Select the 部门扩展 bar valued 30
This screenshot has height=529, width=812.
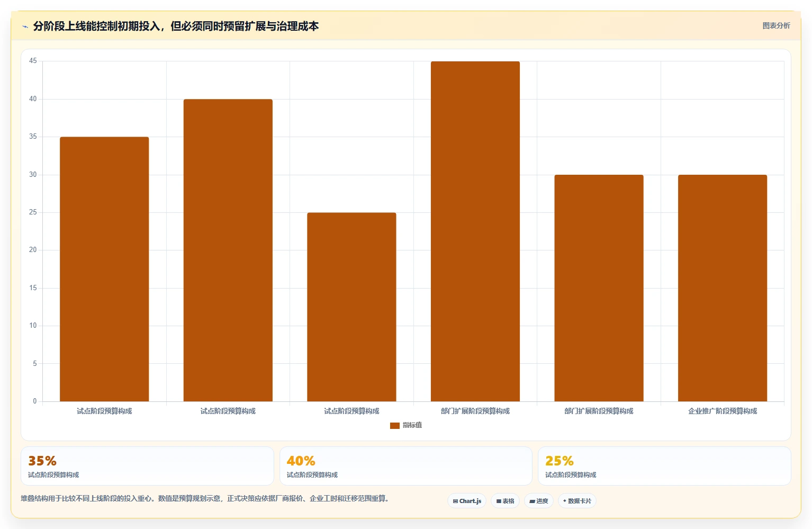point(599,288)
